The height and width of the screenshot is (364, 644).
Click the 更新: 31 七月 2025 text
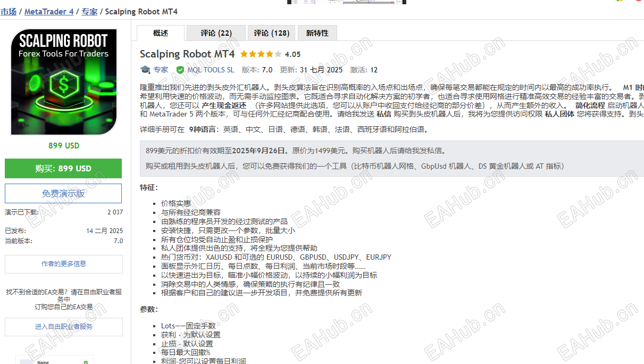coord(311,70)
